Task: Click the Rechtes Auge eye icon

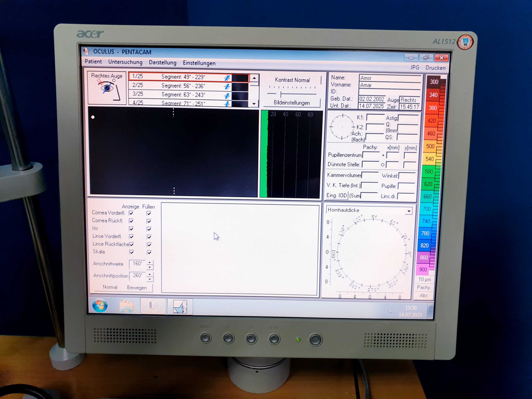Action: pos(107,89)
